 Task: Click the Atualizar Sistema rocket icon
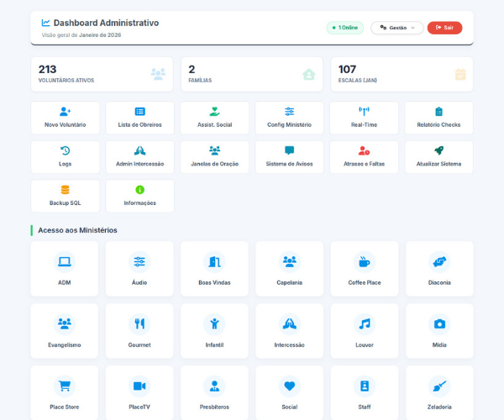438,150
